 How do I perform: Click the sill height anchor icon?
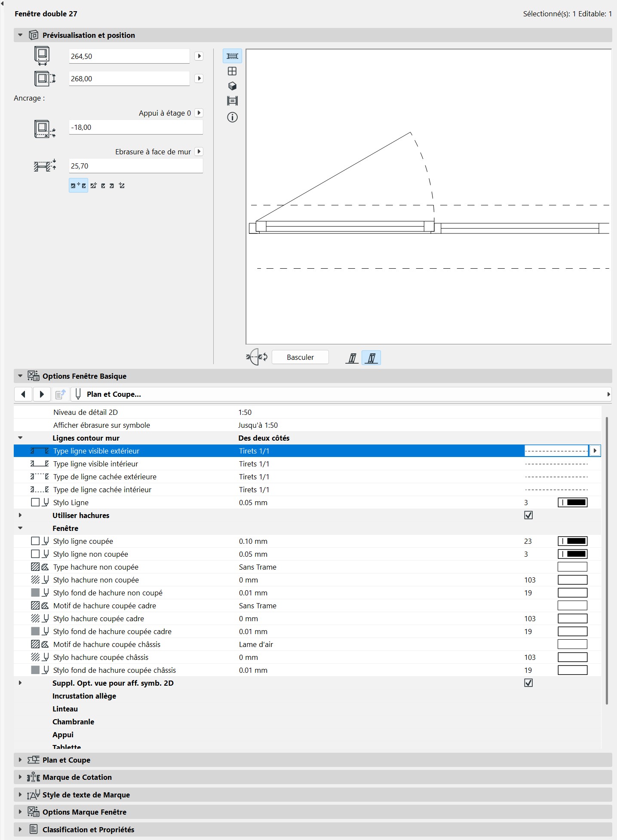point(45,129)
